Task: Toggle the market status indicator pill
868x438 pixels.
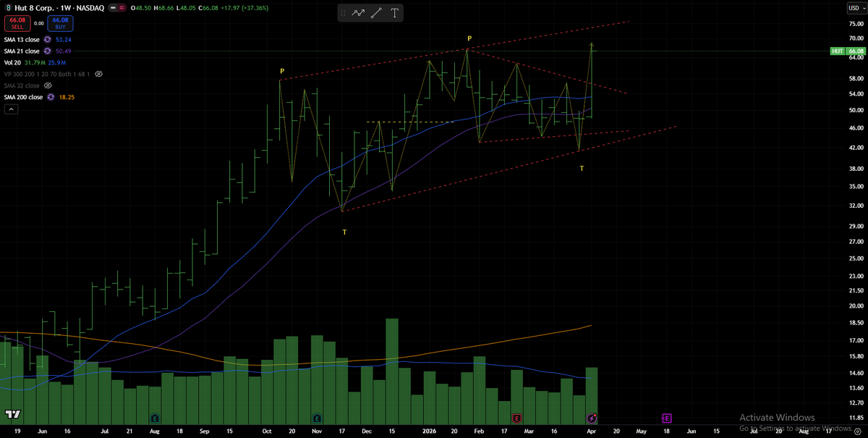Action: 119,7
